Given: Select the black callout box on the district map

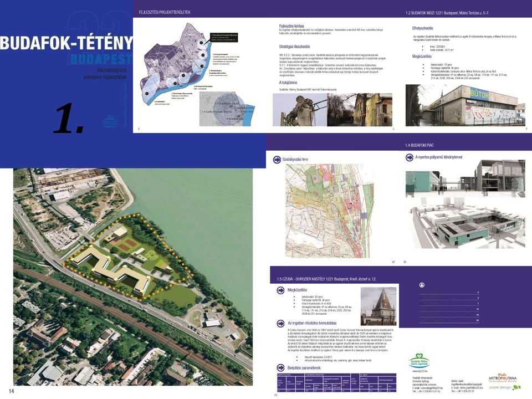Looking at the screenshot, I should pyautogui.click(x=223, y=37).
